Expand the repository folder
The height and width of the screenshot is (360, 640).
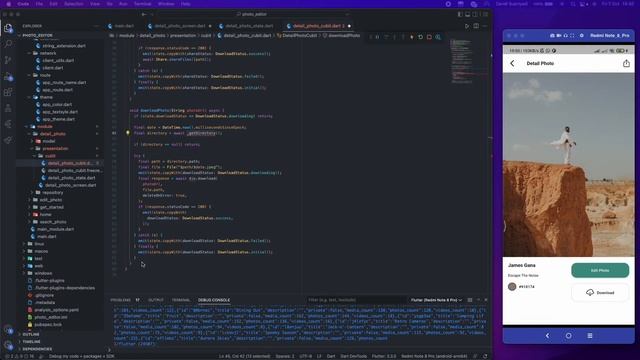pos(53,193)
